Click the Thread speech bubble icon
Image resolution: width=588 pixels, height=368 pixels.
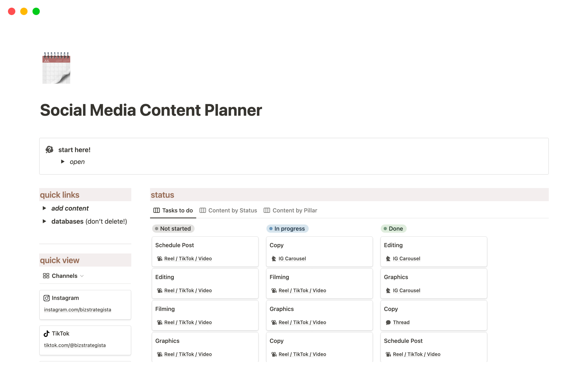tap(388, 322)
